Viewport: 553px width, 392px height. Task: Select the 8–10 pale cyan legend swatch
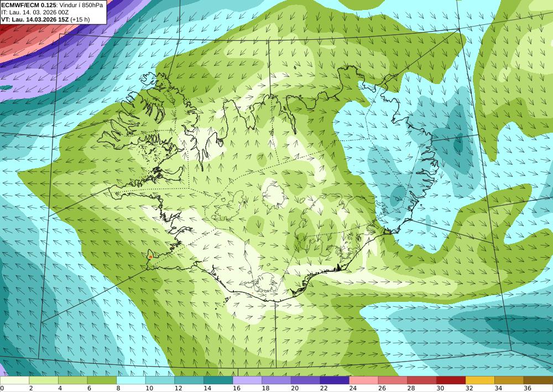click(131, 380)
